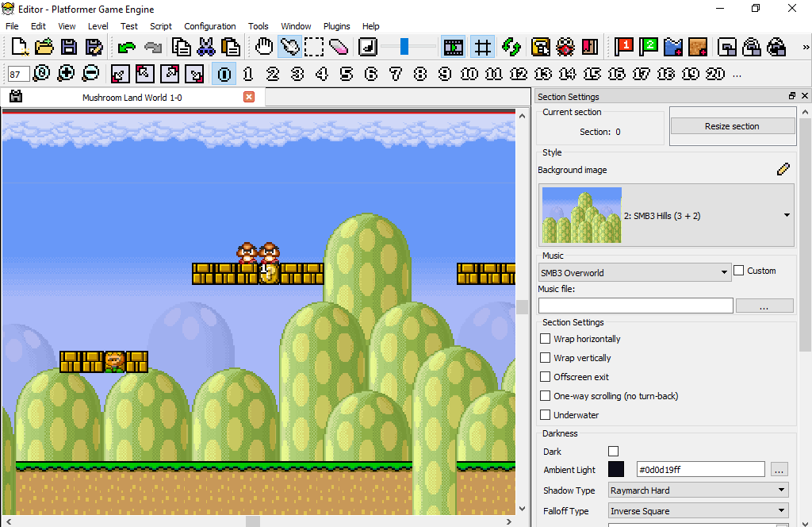Toggle One-way scrolling (no turn-back)
The image size is (812, 527).
click(x=546, y=396)
